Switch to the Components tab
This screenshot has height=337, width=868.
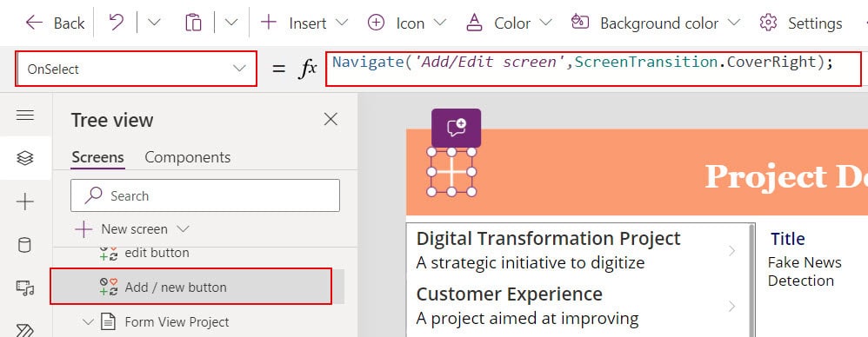(x=188, y=157)
